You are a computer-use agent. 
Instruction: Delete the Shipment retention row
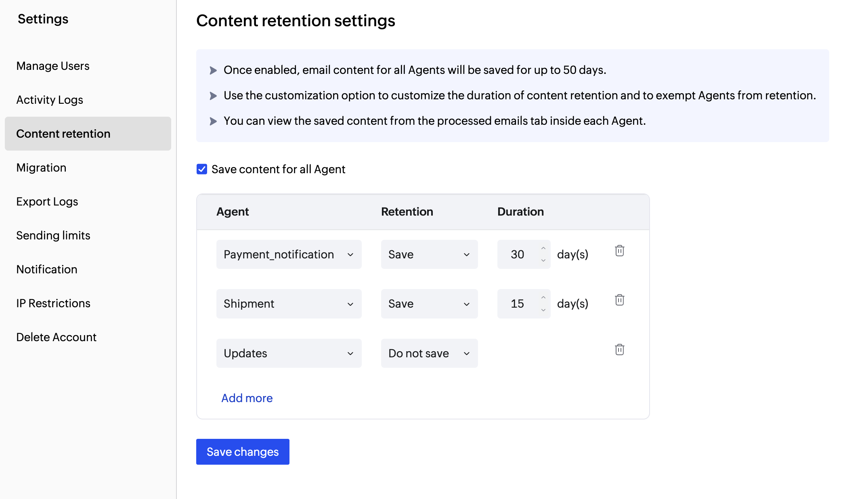[620, 300]
